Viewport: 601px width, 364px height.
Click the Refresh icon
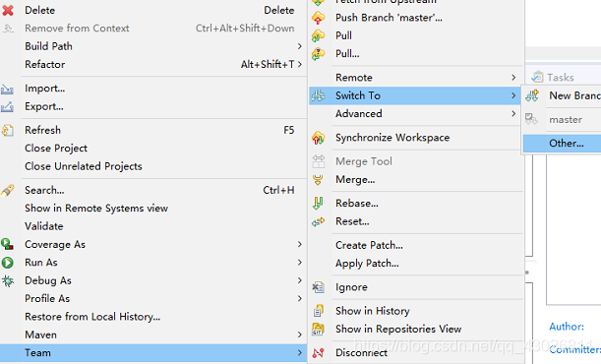pyautogui.click(x=7, y=130)
